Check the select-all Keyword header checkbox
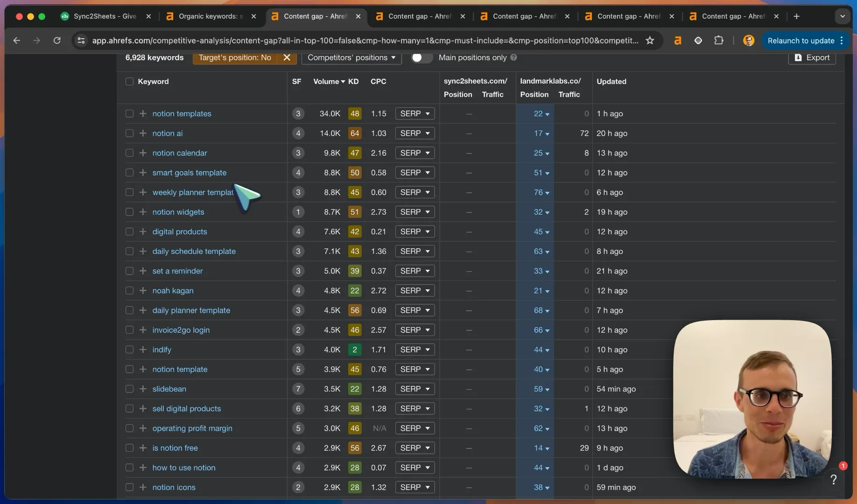This screenshot has height=504, width=857. (129, 82)
